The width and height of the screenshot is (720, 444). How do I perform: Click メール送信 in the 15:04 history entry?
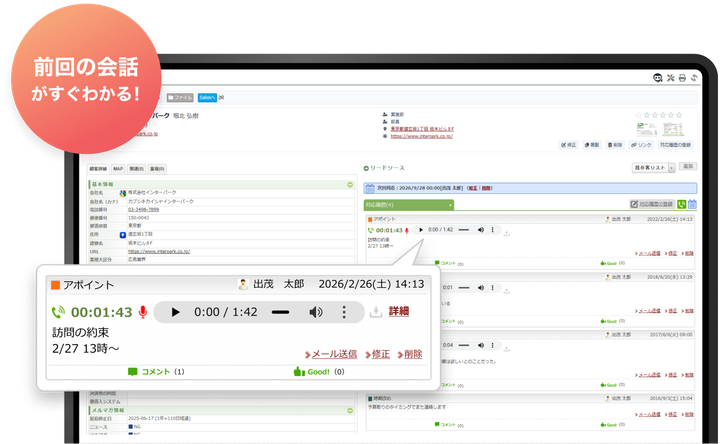[x=648, y=415]
